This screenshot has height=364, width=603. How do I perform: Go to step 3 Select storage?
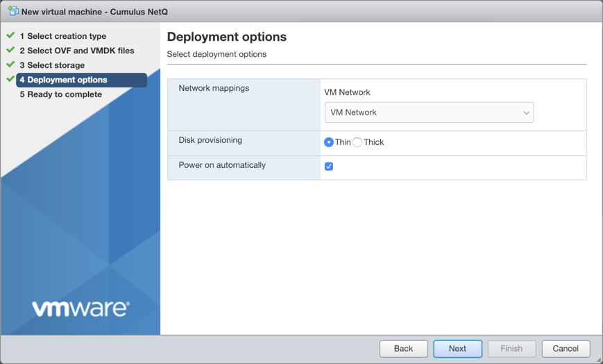tap(52, 65)
